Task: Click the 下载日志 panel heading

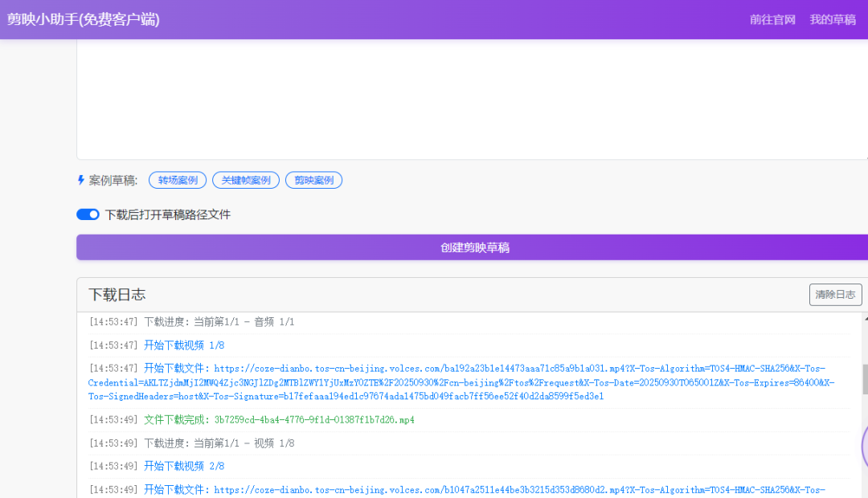Action: (x=117, y=294)
